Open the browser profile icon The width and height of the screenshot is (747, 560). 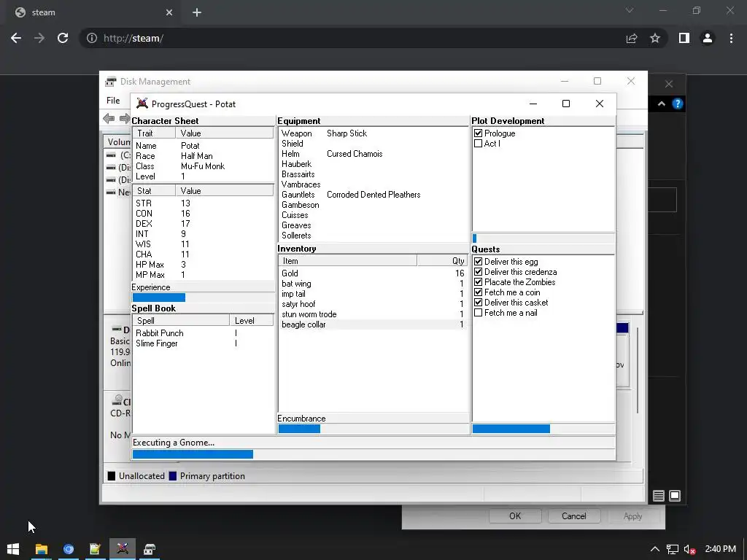[x=708, y=38]
